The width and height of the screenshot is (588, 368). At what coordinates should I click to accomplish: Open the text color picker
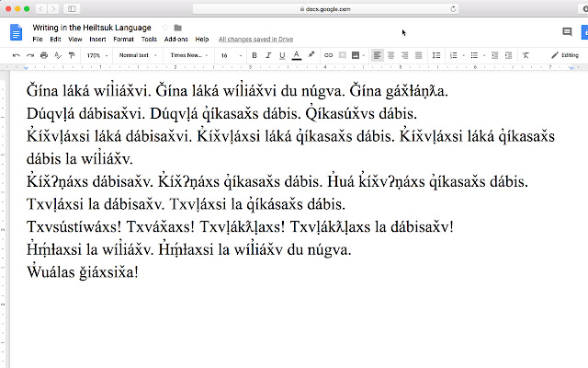(297, 55)
